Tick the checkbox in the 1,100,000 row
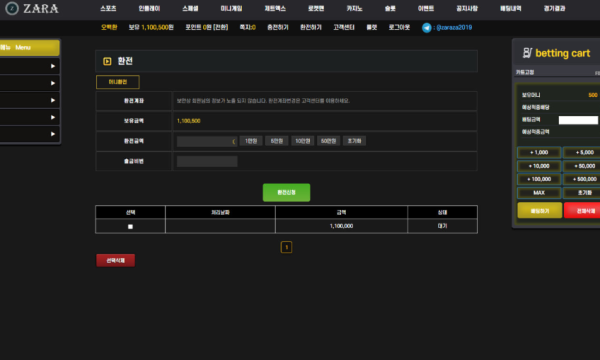This screenshot has width=600, height=360. pyautogui.click(x=130, y=226)
